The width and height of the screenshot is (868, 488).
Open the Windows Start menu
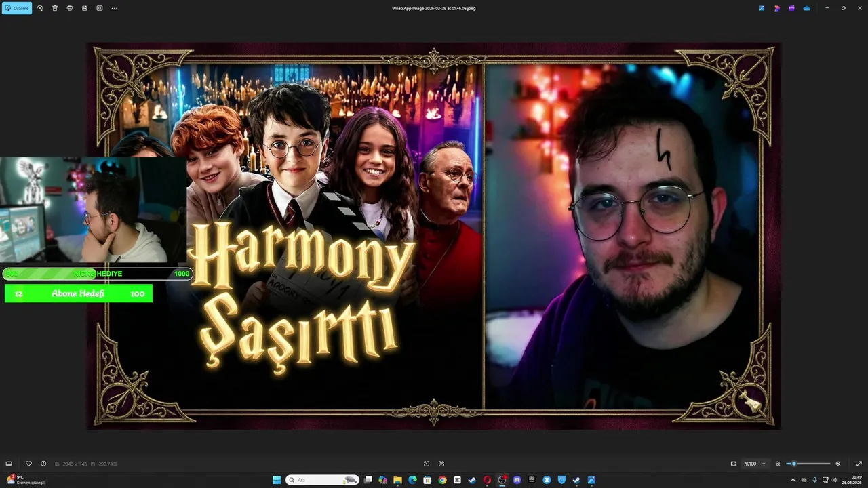(277, 480)
